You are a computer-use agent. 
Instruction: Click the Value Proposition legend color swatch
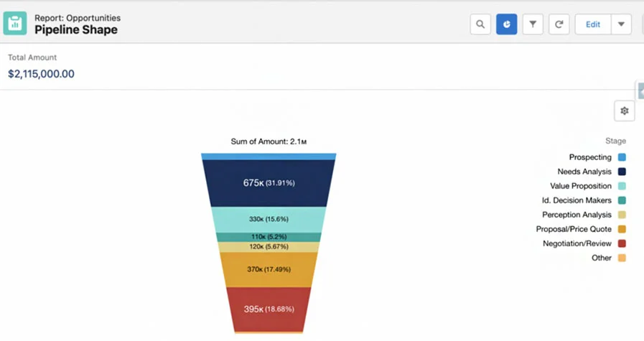coord(622,186)
